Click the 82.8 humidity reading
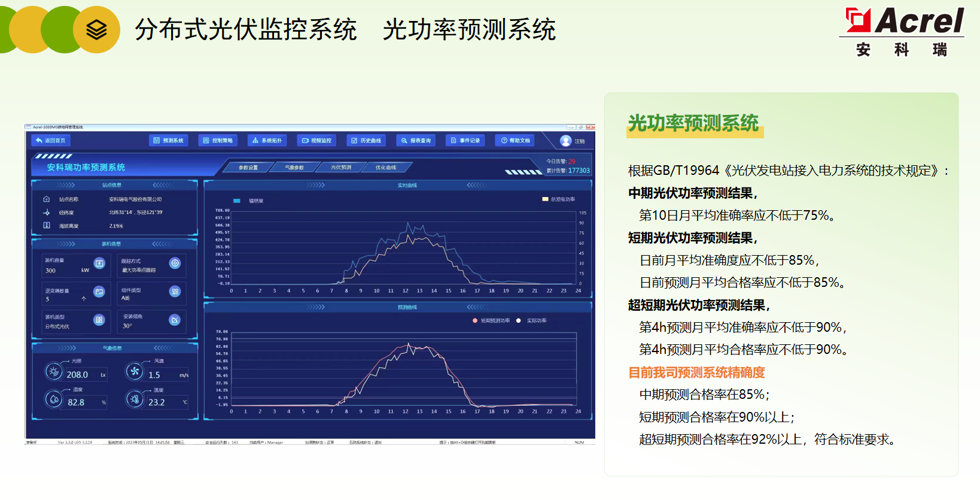Viewport: 980px width, 500px height. click(76, 402)
